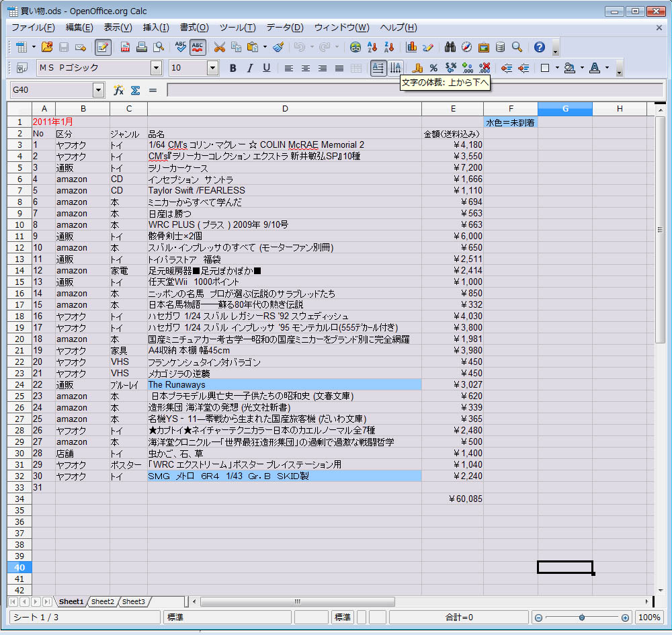Screen dimensions: 672x635
Task: Insert Sum with the sigma icon
Action: (136, 90)
